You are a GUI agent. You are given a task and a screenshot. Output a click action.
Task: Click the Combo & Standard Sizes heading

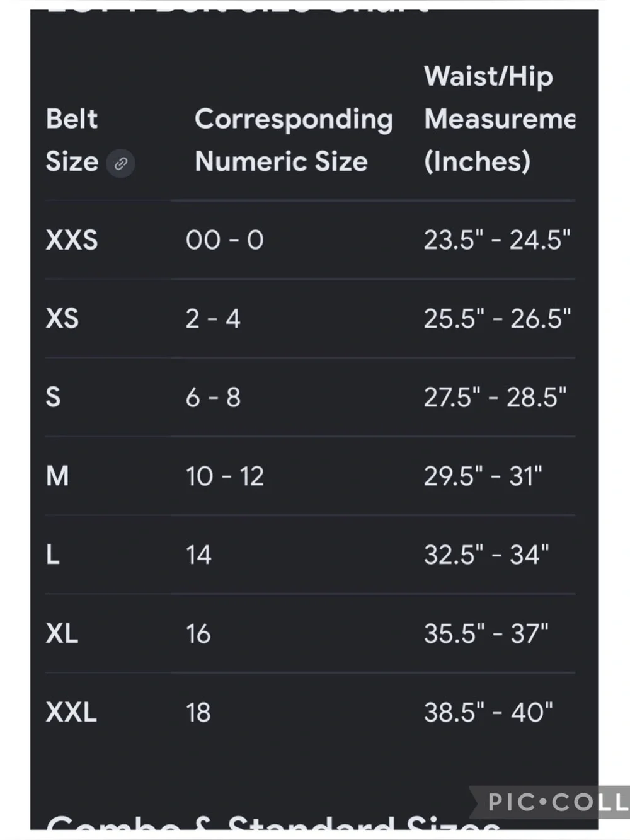274,822
